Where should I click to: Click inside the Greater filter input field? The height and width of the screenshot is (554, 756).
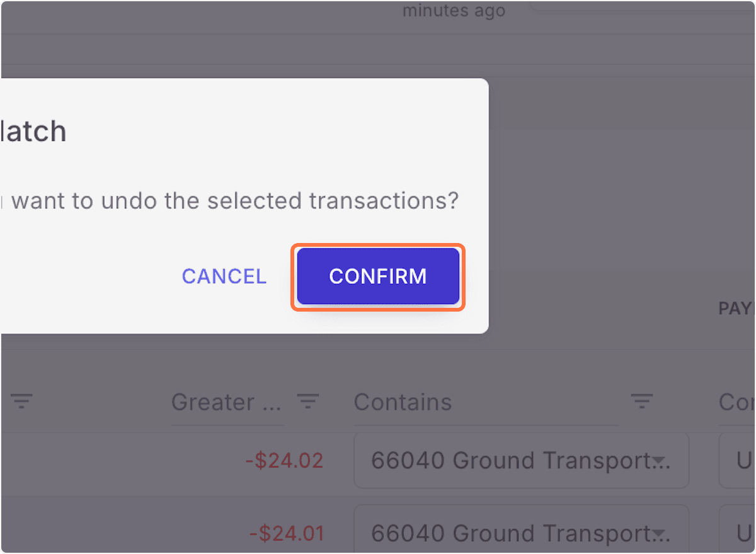[x=227, y=402]
